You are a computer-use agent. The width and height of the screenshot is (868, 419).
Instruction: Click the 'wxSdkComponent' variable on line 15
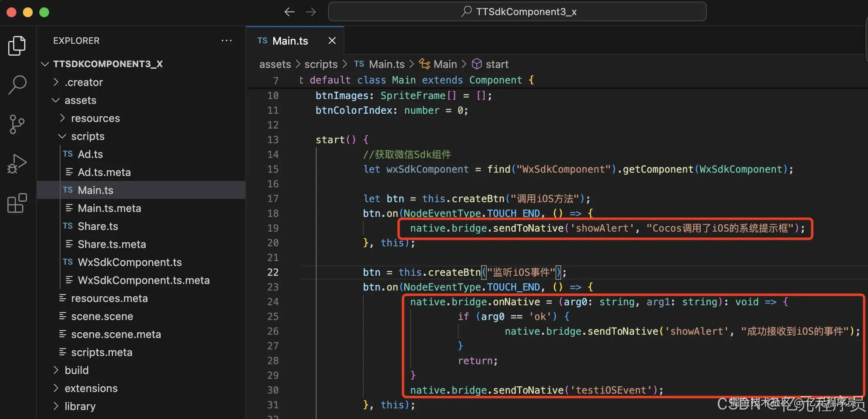(x=427, y=169)
